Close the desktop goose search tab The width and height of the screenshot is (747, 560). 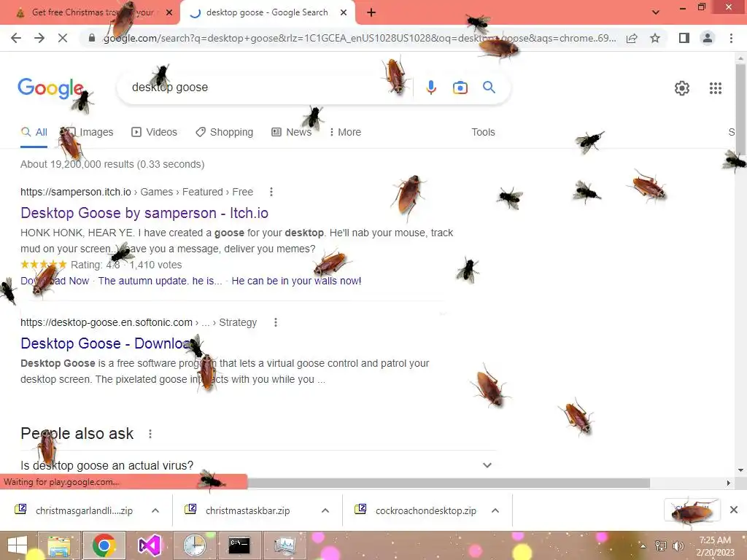point(344,12)
